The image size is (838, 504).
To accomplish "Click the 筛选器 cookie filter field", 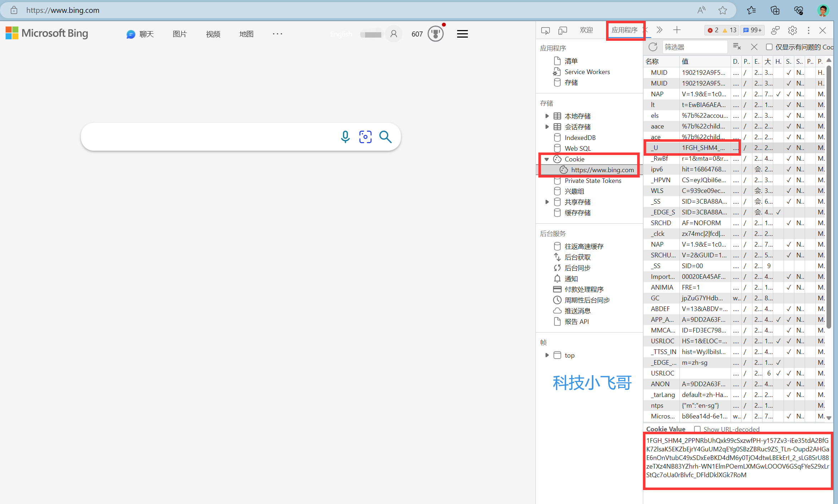I will 694,47.
